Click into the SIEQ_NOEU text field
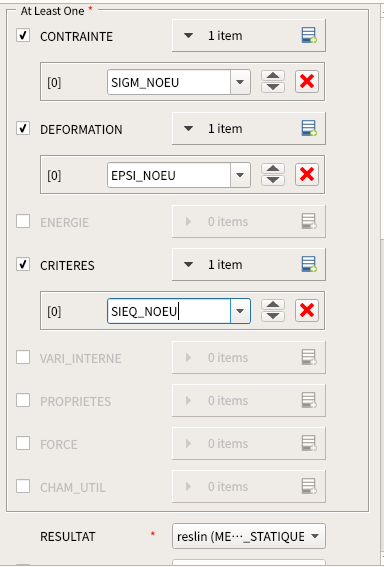The image size is (384, 567). (169, 311)
